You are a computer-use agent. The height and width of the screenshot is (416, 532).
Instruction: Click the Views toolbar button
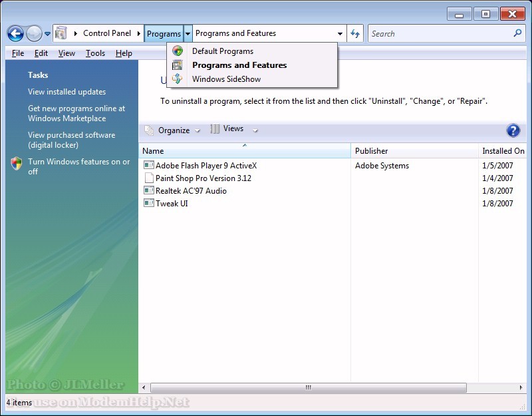227,129
